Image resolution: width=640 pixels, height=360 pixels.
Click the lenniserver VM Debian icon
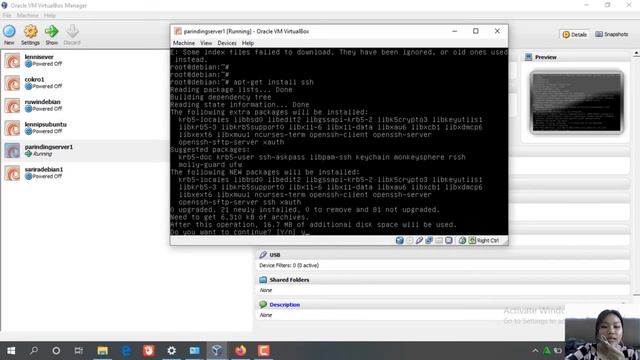click(x=12, y=60)
